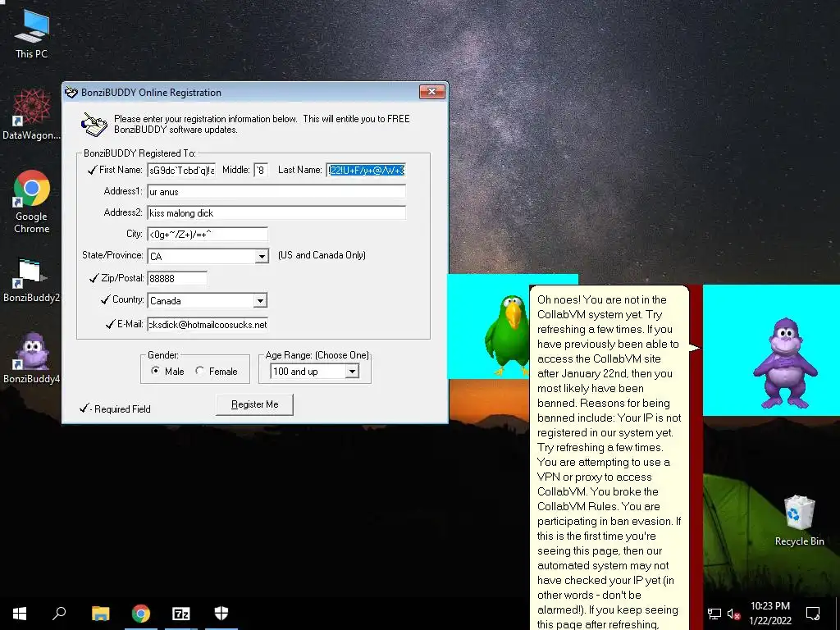Open the Country dropdown showing Canada

tap(260, 300)
